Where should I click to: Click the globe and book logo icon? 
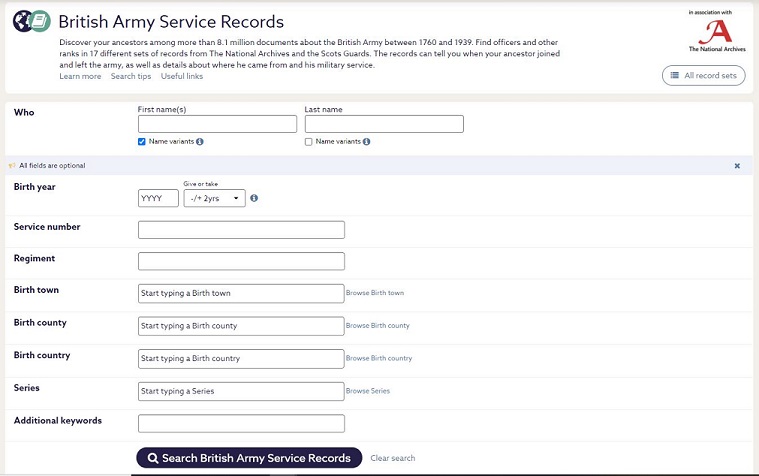tap(31, 21)
